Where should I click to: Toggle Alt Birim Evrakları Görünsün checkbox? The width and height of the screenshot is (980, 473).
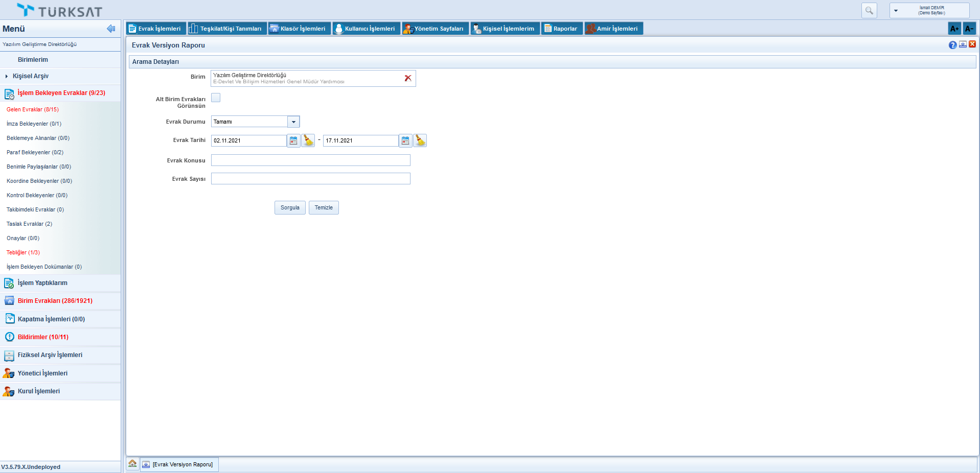216,98
